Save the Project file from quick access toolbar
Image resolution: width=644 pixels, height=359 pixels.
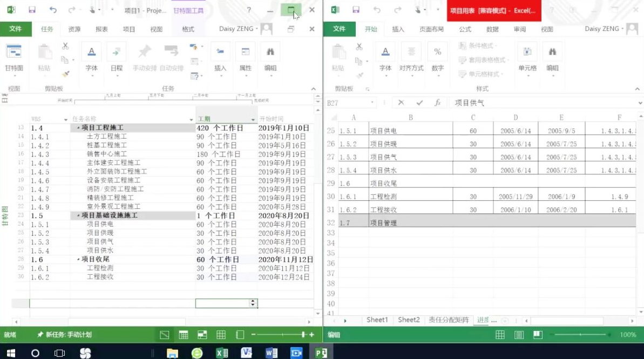click(32, 10)
